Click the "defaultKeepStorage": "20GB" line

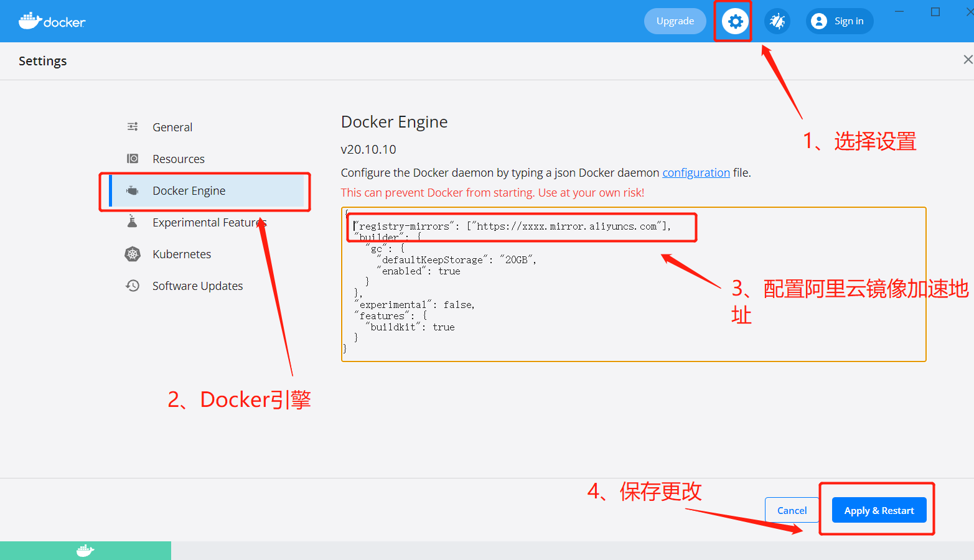pos(456,260)
